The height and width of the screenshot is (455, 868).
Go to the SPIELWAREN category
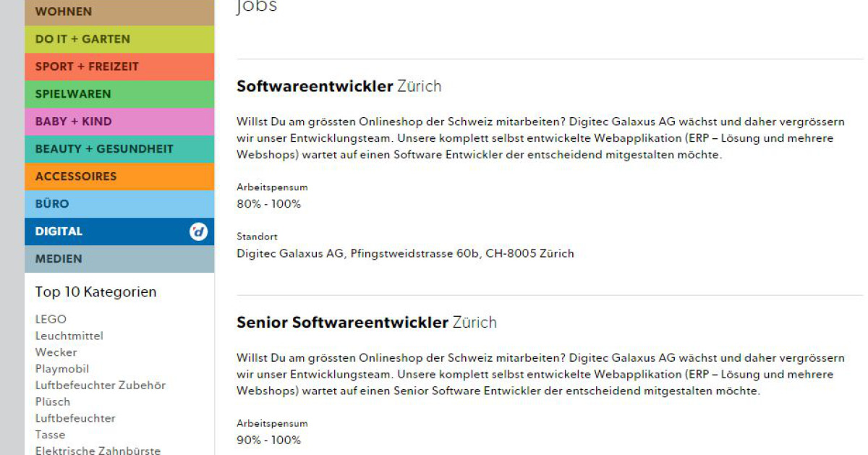pos(73,94)
